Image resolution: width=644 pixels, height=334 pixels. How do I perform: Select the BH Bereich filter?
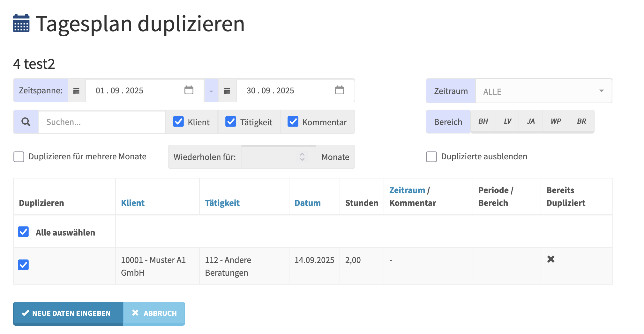483,121
